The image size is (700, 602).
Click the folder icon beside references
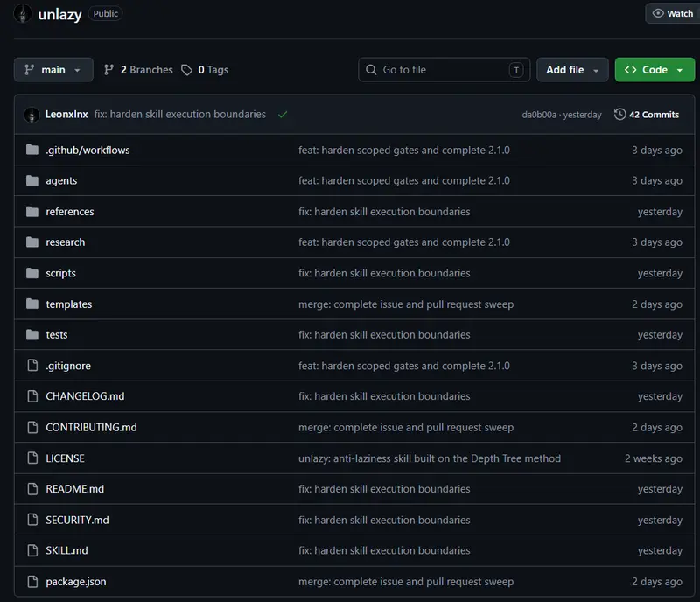click(x=32, y=211)
